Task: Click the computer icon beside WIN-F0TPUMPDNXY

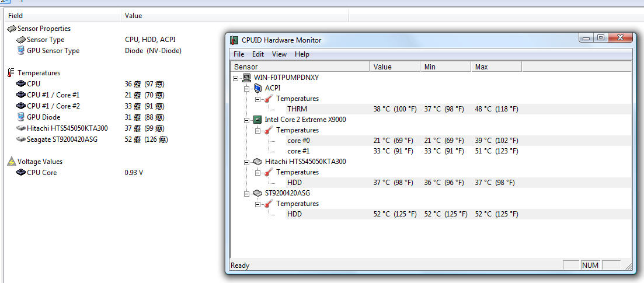Action: pos(246,77)
